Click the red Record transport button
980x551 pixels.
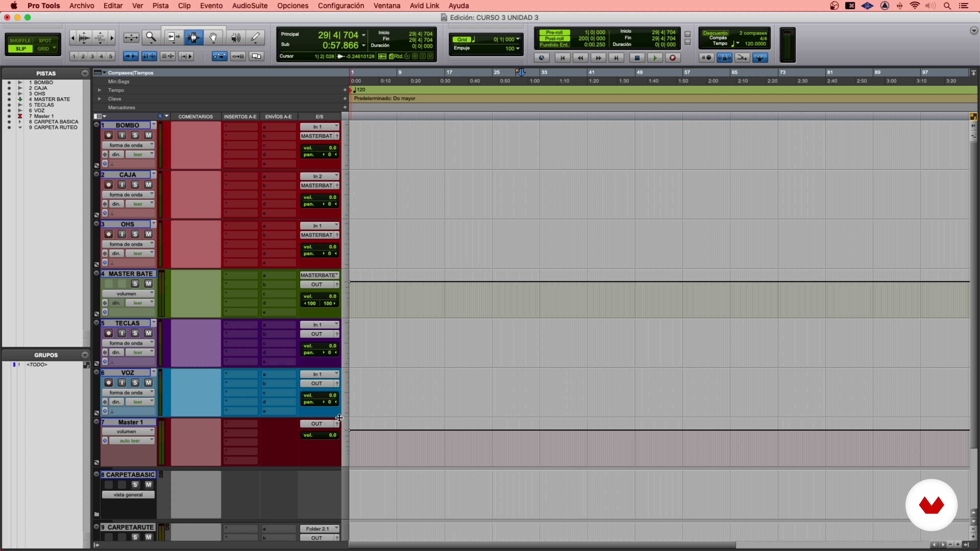pyautogui.click(x=673, y=58)
